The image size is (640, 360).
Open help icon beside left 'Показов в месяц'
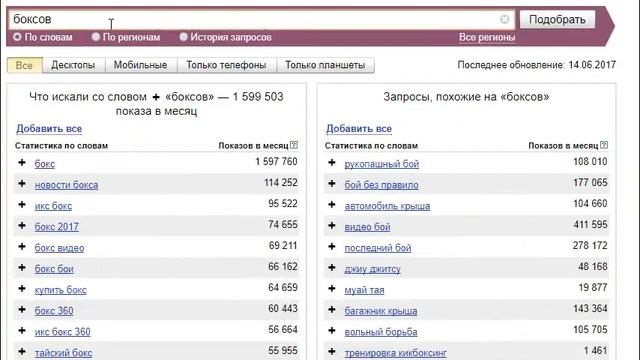[x=294, y=145]
